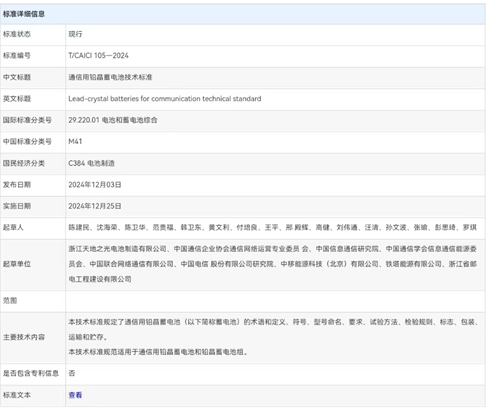
Task: Select the status value 现行
Action: point(75,34)
